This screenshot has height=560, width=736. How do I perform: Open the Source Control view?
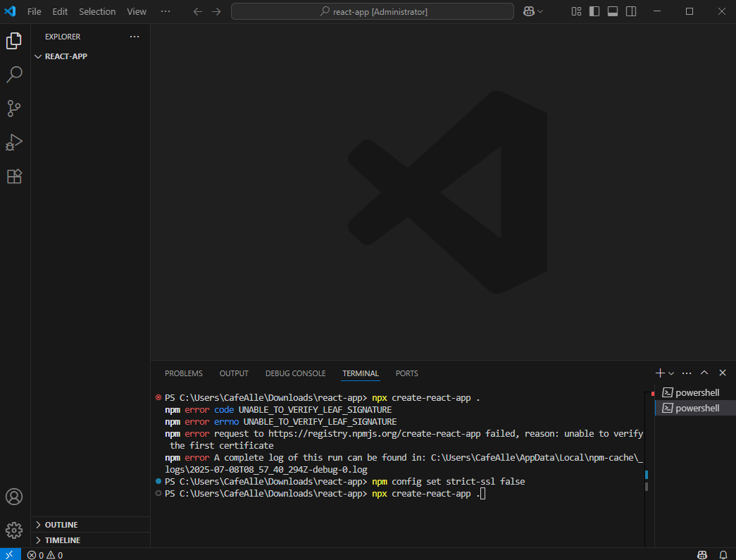coord(14,108)
